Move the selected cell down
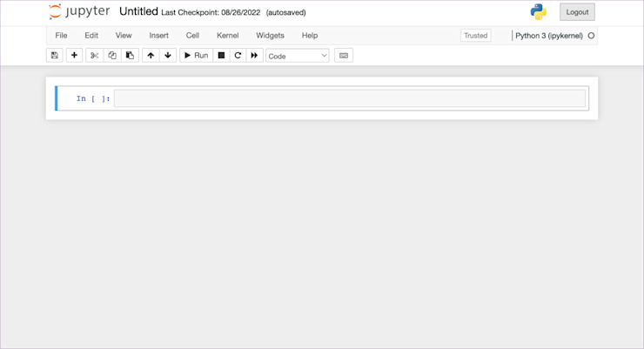 click(168, 56)
